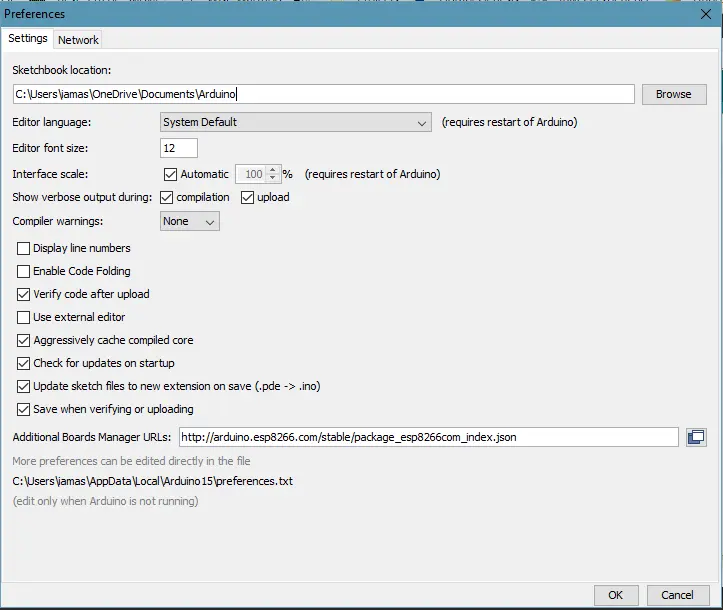Click the 'Compiler warnings:' label

(x=58, y=221)
